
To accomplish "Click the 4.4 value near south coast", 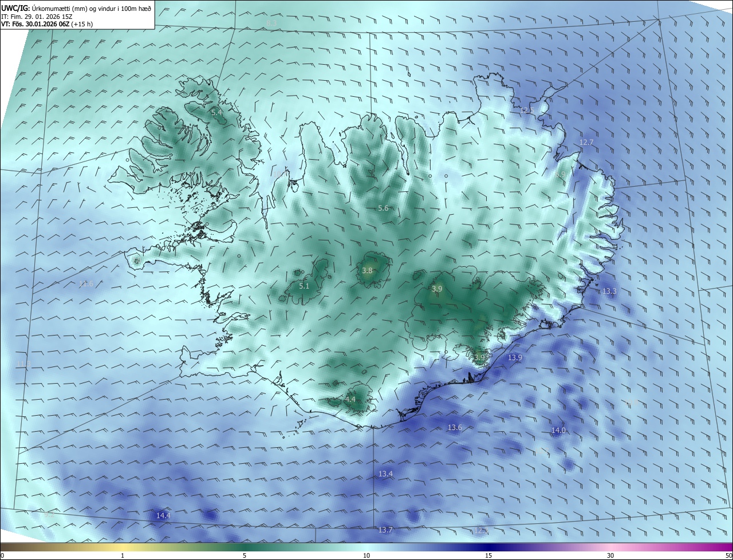I will pos(350,399).
